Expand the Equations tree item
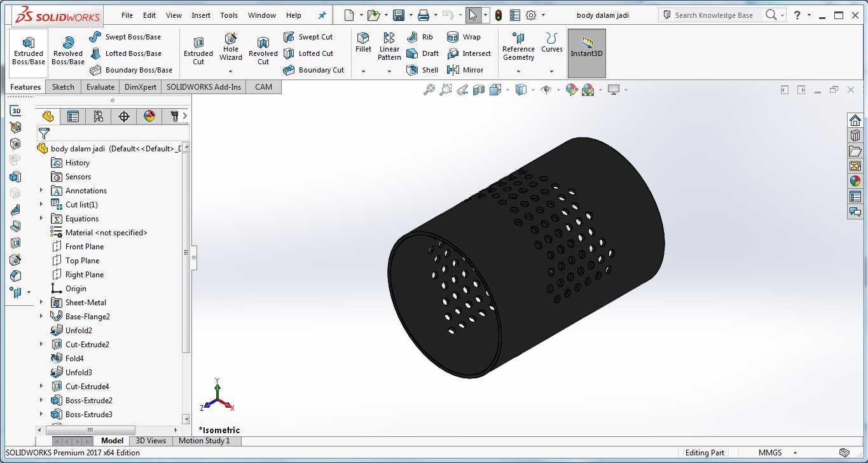The image size is (868, 463). 41,218
